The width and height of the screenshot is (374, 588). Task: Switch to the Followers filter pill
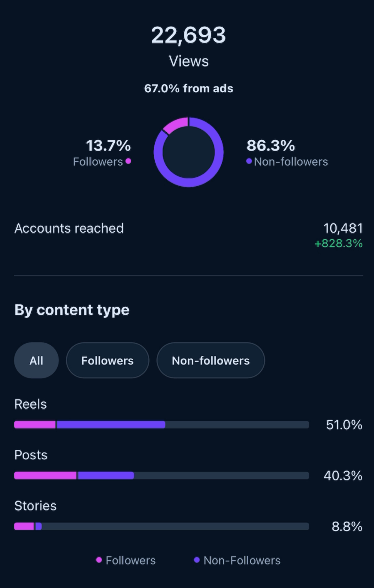click(107, 360)
